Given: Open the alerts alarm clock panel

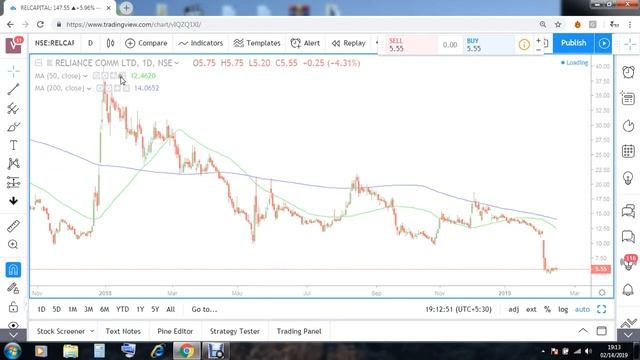Looking at the screenshot, I should coord(628,72).
